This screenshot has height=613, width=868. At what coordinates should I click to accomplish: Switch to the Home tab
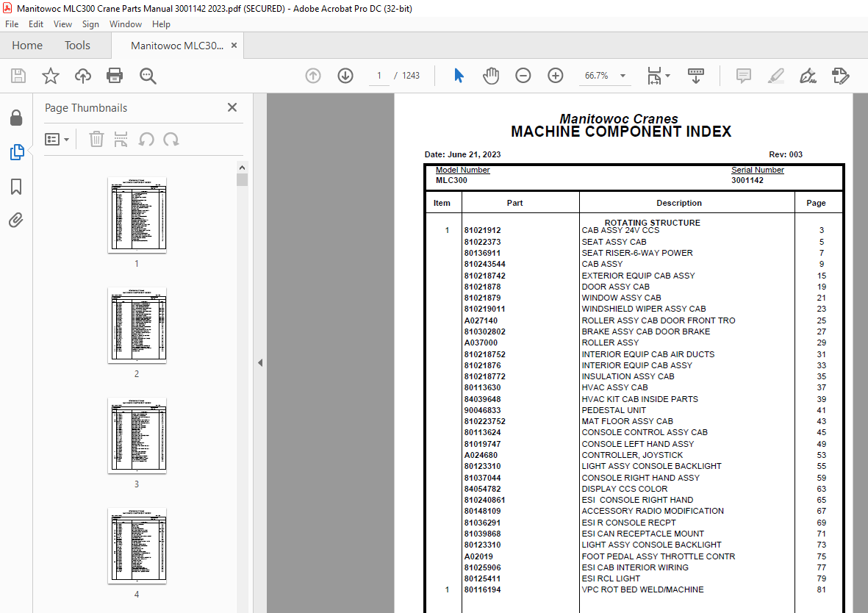(x=27, y=46)
